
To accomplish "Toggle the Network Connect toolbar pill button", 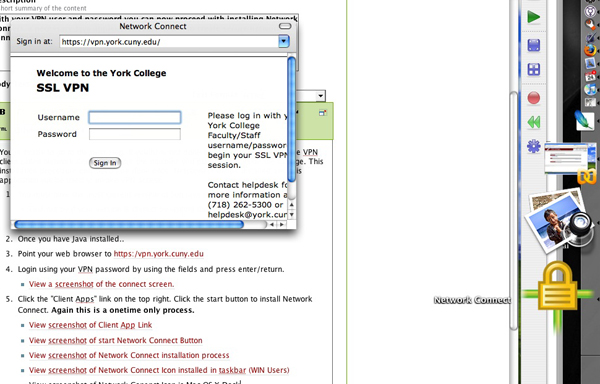I will point(285,26).
